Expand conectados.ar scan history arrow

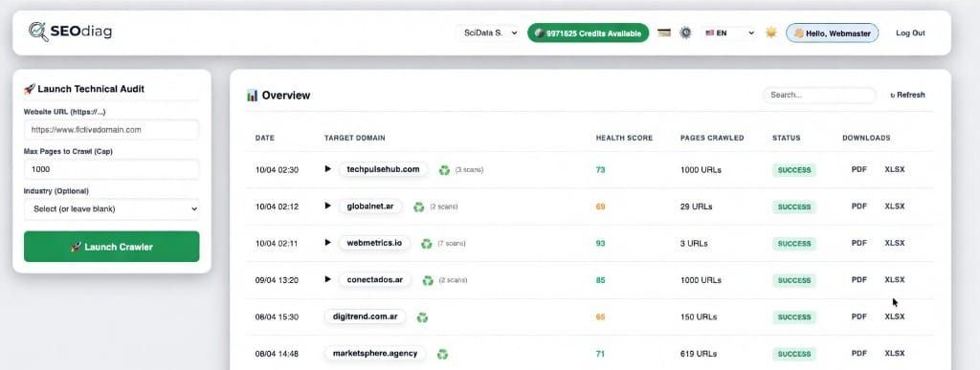tap(327, 279)
